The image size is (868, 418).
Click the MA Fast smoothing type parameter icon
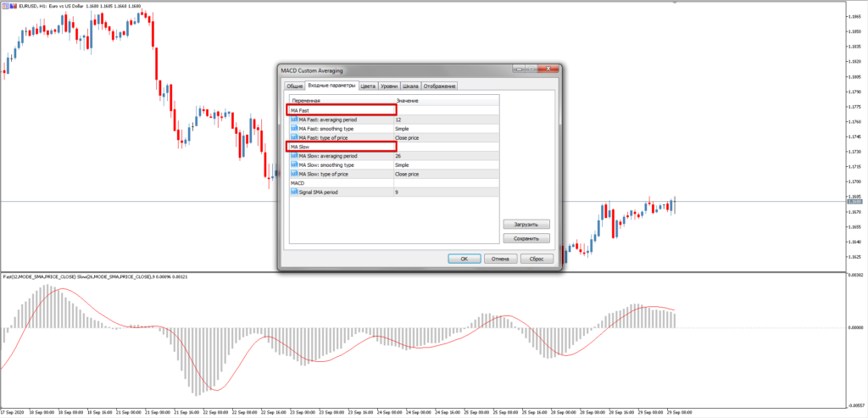pos(294,129)
